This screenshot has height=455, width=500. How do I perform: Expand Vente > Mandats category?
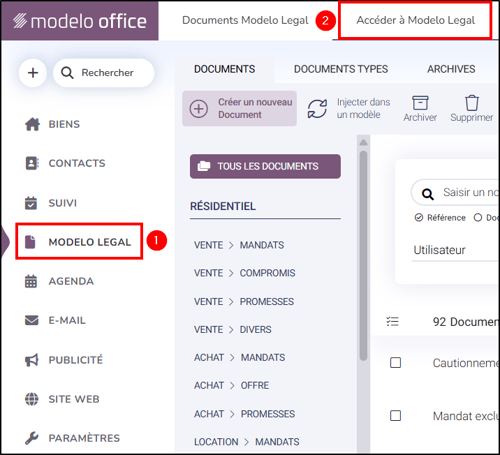[x=239, y=245]
